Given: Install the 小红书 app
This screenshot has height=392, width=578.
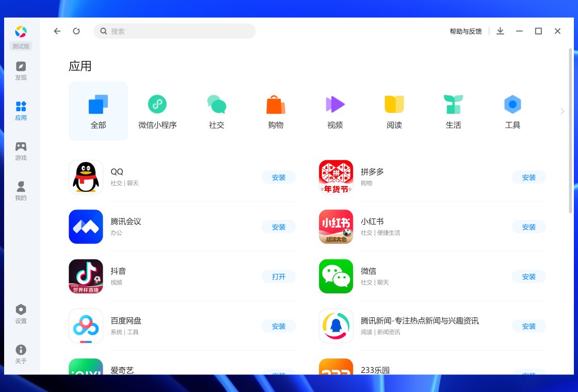Looking at the screenshot, I should coord(528,227).
